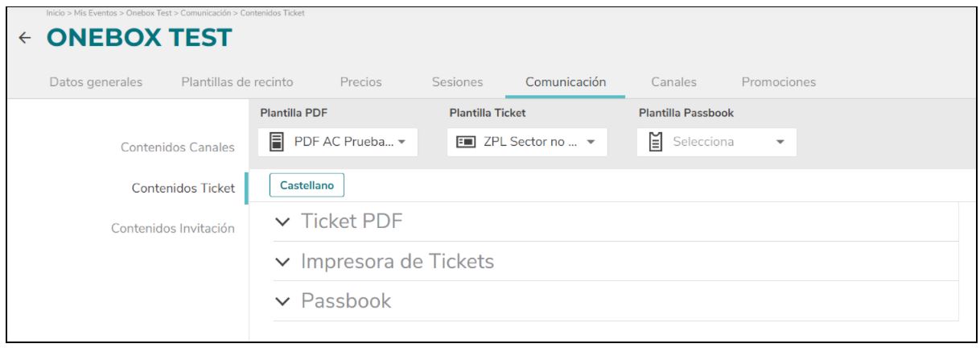Viewport: 980px width, 348px height.
Task: Expand the Impresora de Tickets section
Action: (616, 261)
